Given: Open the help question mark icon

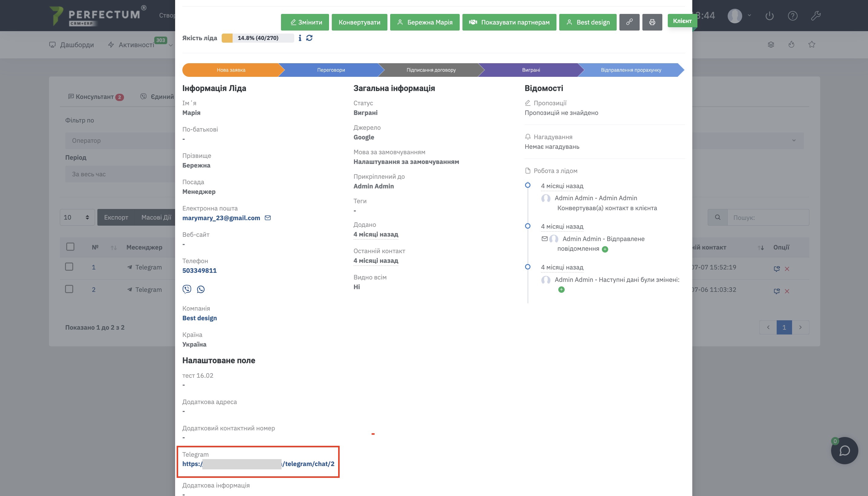Looking at the screenshot, I should pos(793,16).
